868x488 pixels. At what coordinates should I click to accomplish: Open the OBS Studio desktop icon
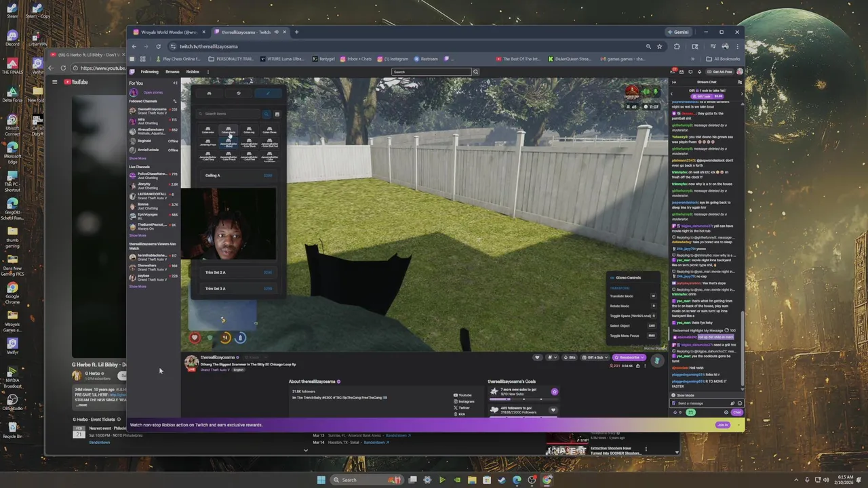pyautogui.click(x=12, y=401)
